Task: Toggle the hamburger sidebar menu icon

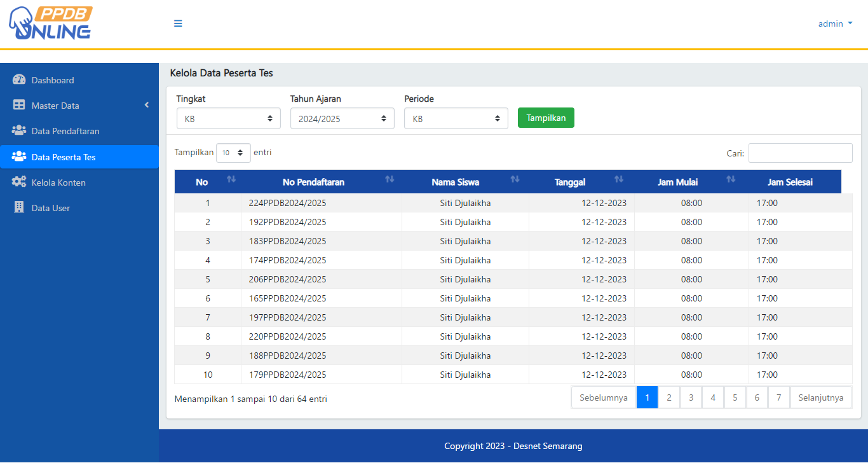Action: (x=178, y=24)
